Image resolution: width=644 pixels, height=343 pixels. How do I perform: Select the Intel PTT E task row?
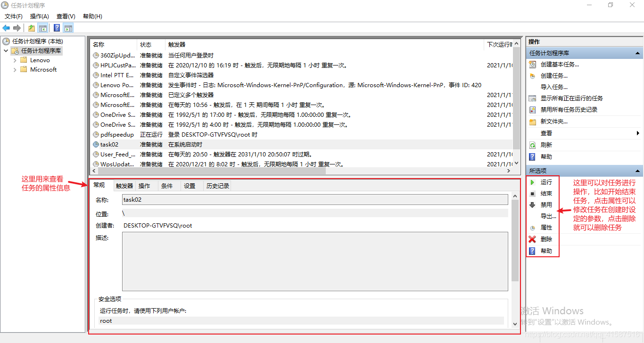301,75
